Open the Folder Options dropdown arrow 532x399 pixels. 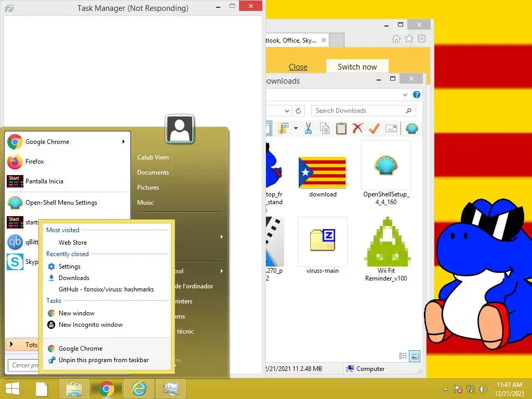296,128
